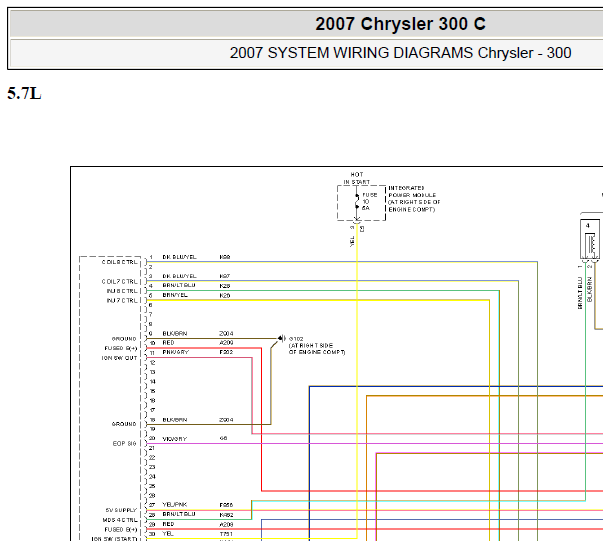
Task: Click the "5V SUPPLY" pin label
Action: tap(121, 510)
